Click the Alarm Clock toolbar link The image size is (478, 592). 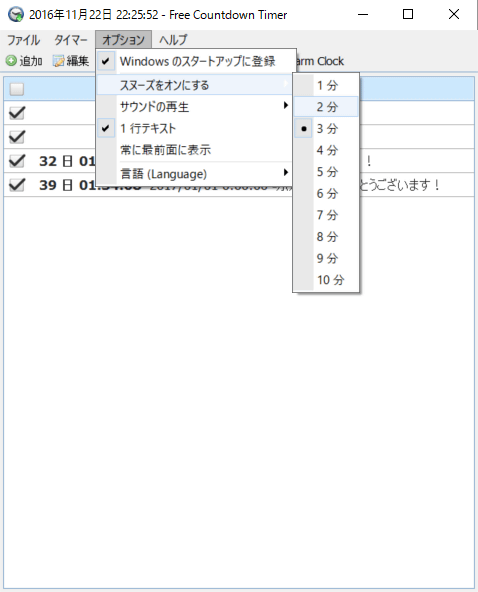319,61
